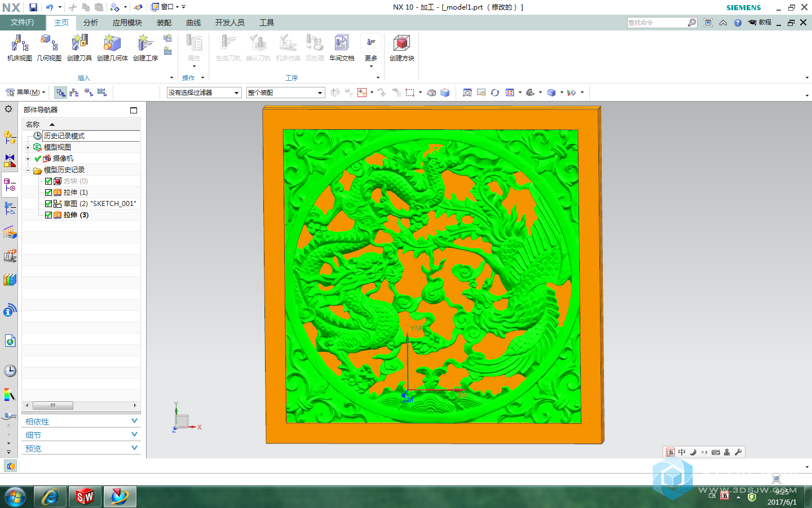
Task: Open the 菜单(M) menu dropdown
Action: point(25,93)
